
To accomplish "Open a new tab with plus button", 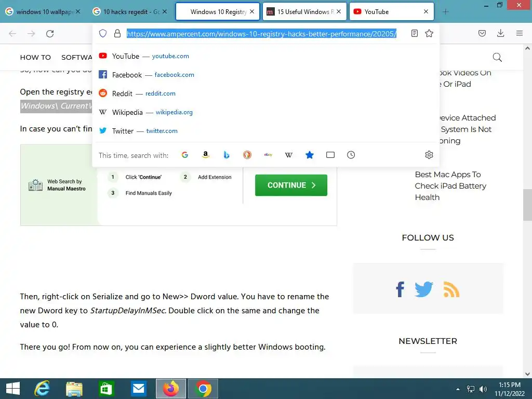I will coord(446,11).
